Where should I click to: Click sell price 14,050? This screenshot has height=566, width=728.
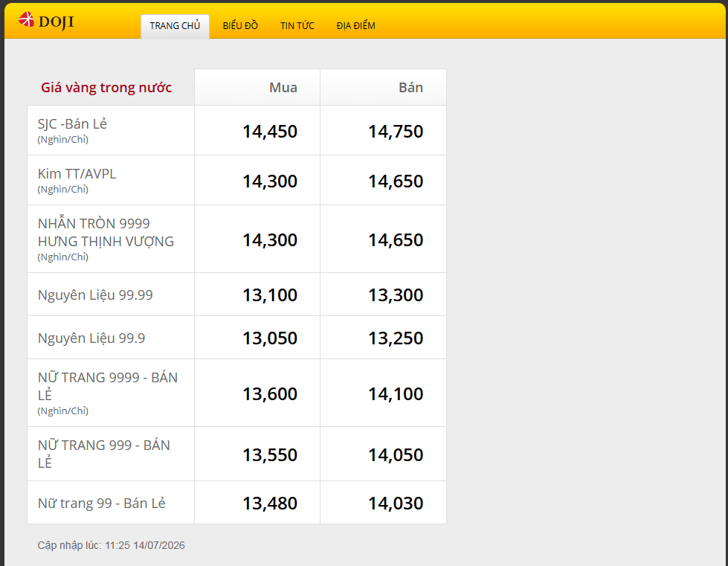pyautogui.click(x=396, y=455)
